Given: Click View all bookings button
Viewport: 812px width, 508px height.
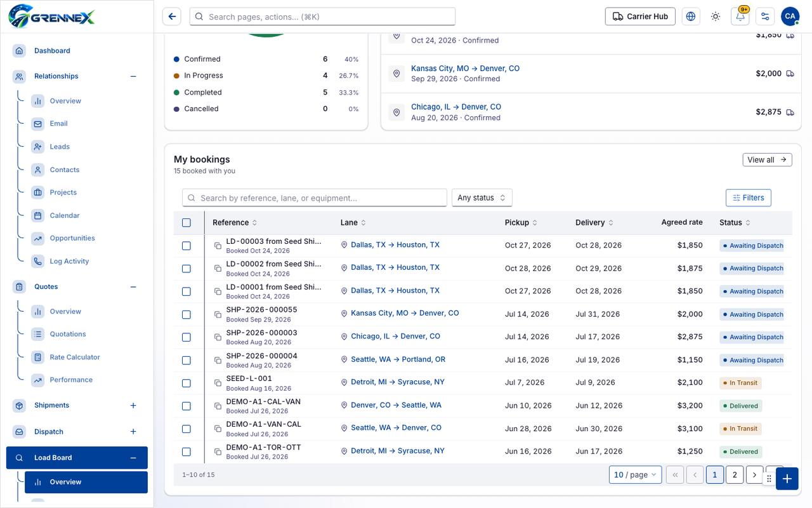Looking at the screenshot, I should click(x=767, y=160).
